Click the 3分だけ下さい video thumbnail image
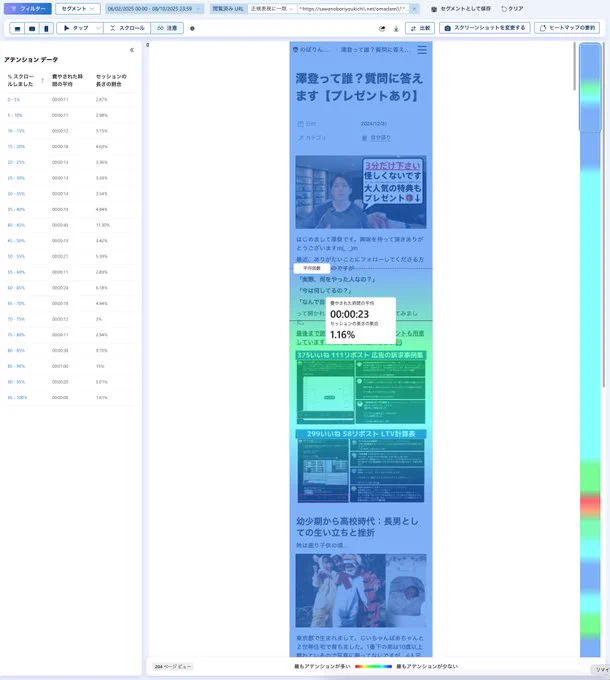 click(x=361, y=192)
